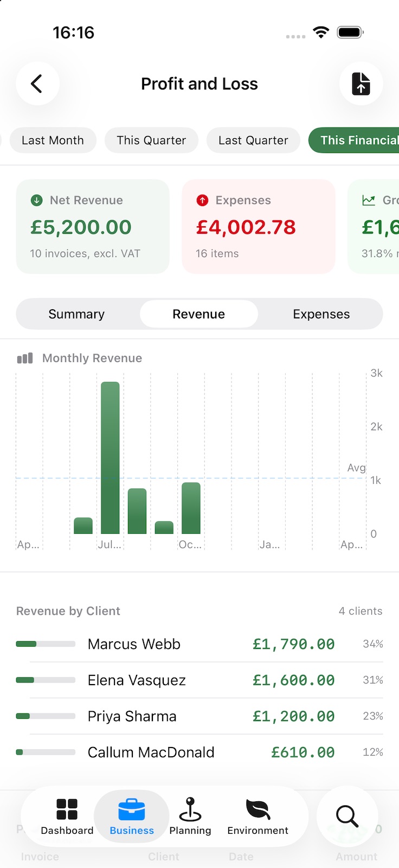Image resolution: width=399 pixels, height=868 pixels.
Task: Select the This Financial Year filter
Action: [354, 140]
